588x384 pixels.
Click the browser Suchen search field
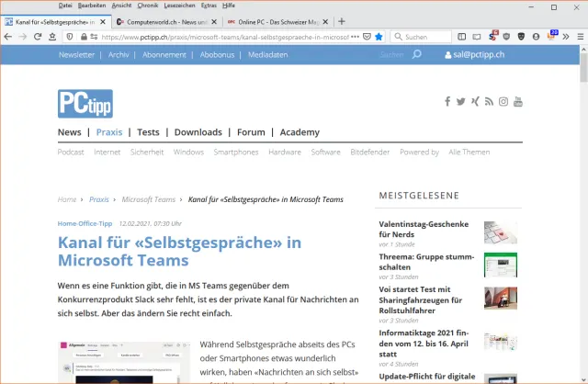click(425, 37)
